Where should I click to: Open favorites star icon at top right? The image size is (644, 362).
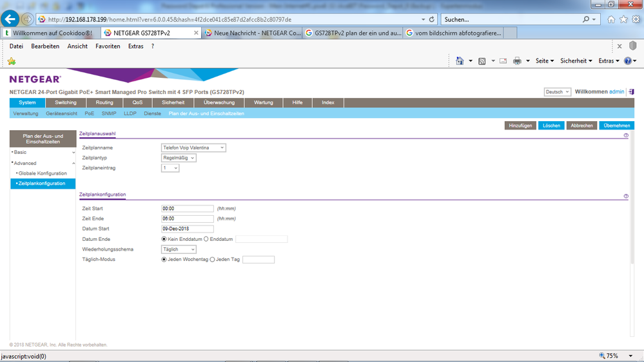coord(623,19)
